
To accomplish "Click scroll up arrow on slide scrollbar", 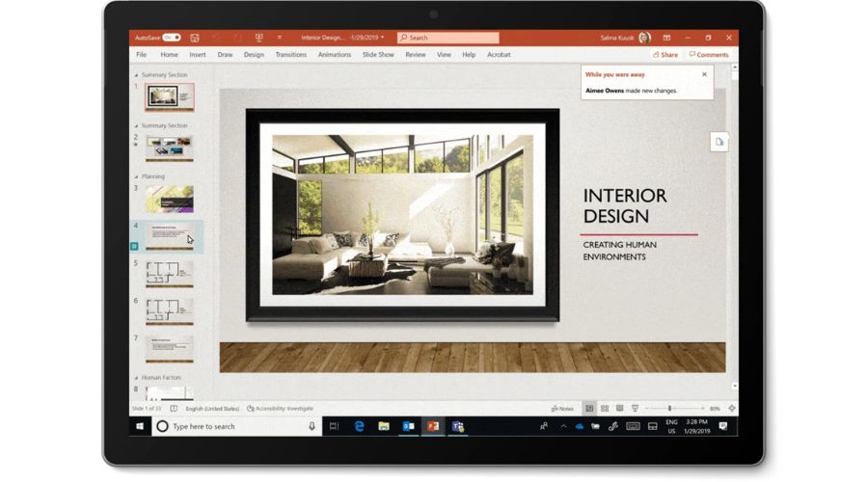I will coord(735,67).
